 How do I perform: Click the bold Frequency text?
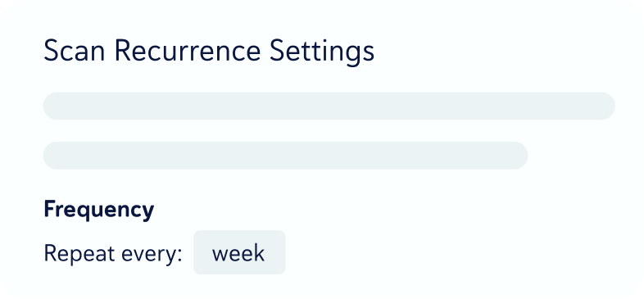98,210
